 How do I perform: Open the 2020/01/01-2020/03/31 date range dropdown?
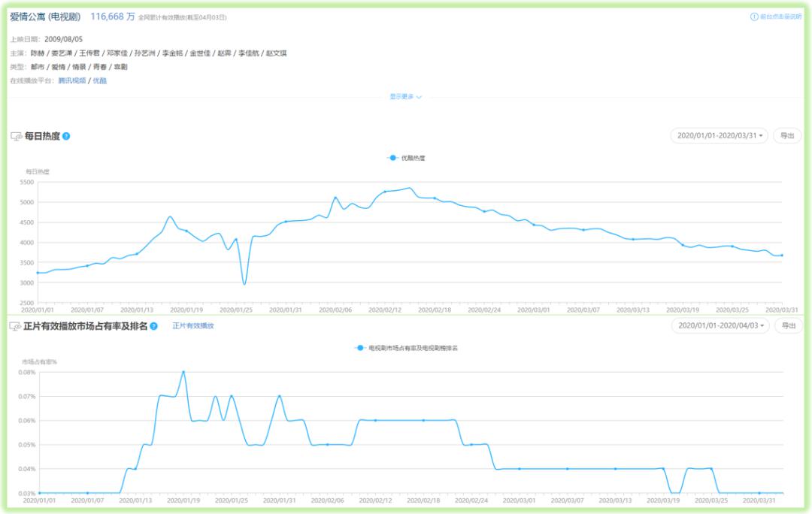click(x=720, y=135)
